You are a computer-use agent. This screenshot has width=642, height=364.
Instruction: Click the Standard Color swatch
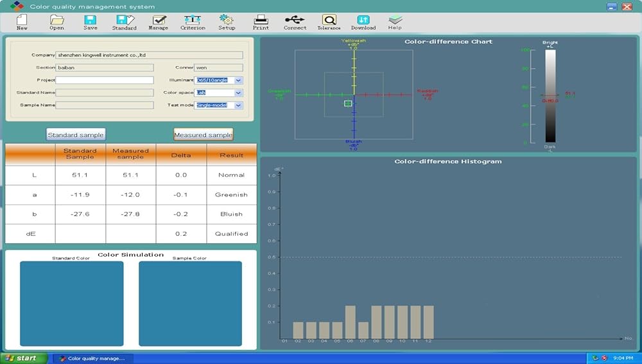tap(71, 303)
